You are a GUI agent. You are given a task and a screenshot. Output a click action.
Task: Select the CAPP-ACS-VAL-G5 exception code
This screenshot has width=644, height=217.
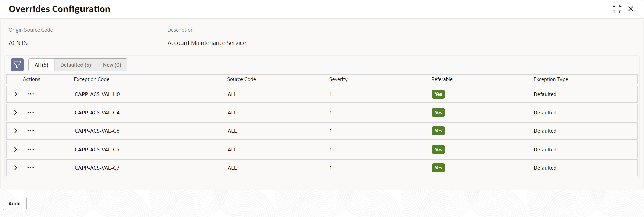coord(97,150)
